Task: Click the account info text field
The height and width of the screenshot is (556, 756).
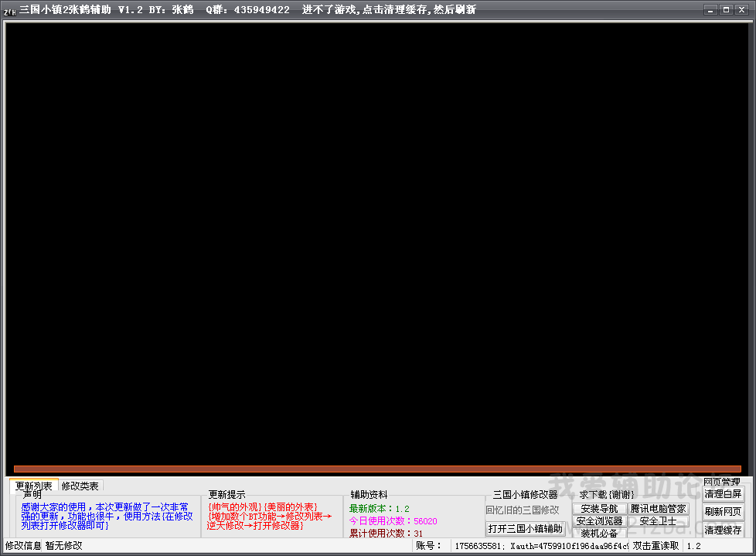Action: click(540, 546)
